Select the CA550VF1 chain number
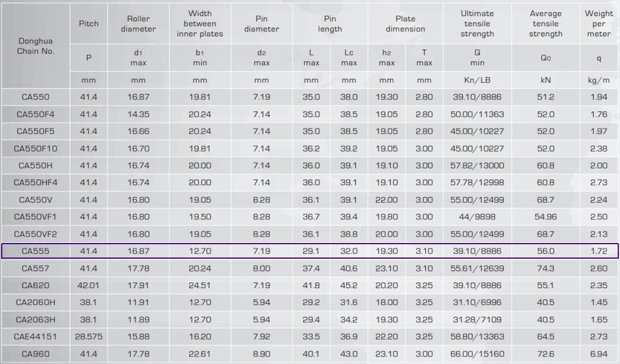 [35, 217]
